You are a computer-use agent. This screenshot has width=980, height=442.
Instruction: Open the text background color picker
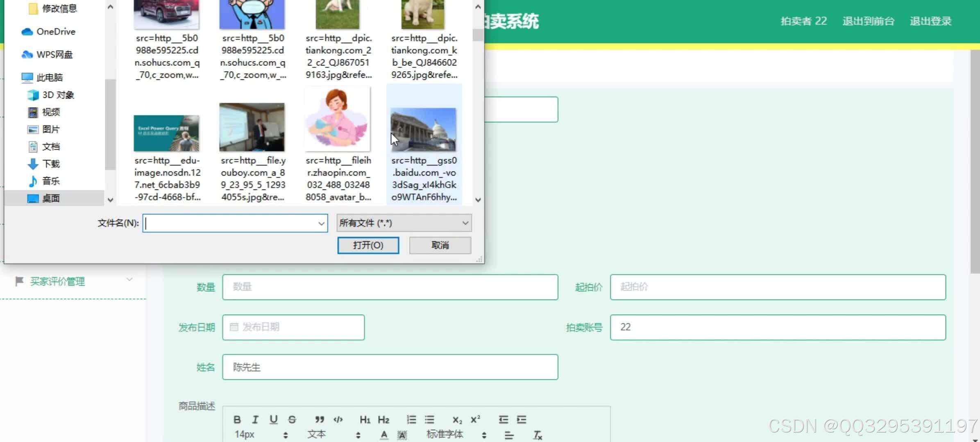click(x=402, y=435)
